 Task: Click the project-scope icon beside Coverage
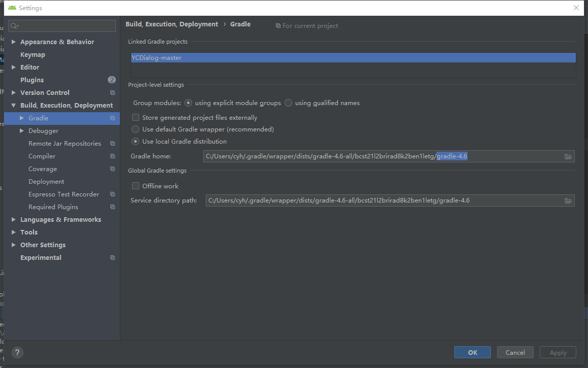pyautogui.click(x=112, y=169)
